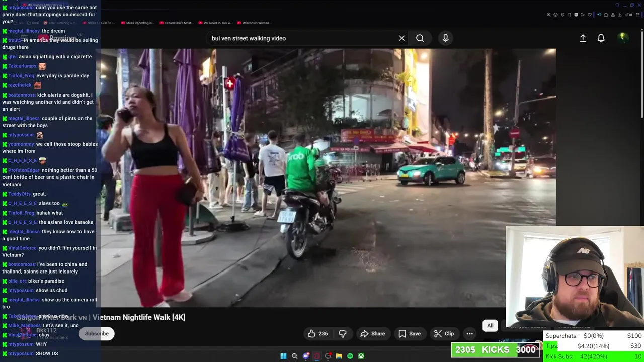This screenshot has height=362, width=644.
Task: Open the browser AI assistant icon
Action: click(x=629, y=15)
